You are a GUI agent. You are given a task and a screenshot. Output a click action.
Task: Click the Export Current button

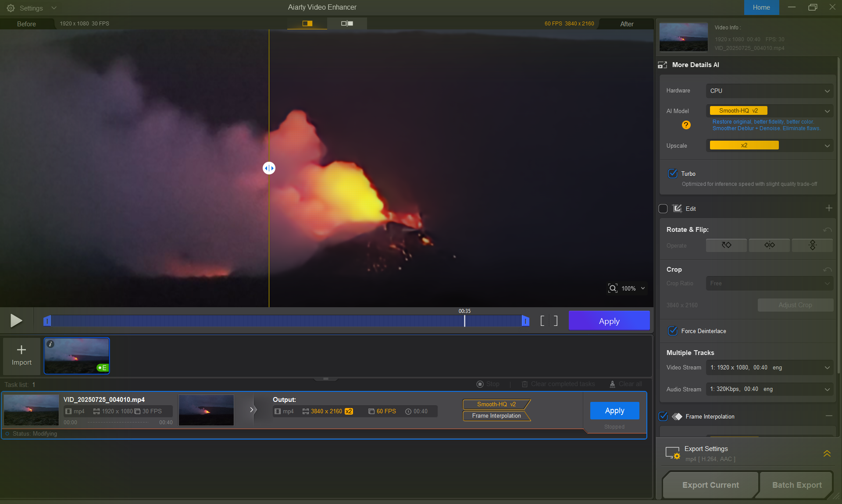pos(710,485)
